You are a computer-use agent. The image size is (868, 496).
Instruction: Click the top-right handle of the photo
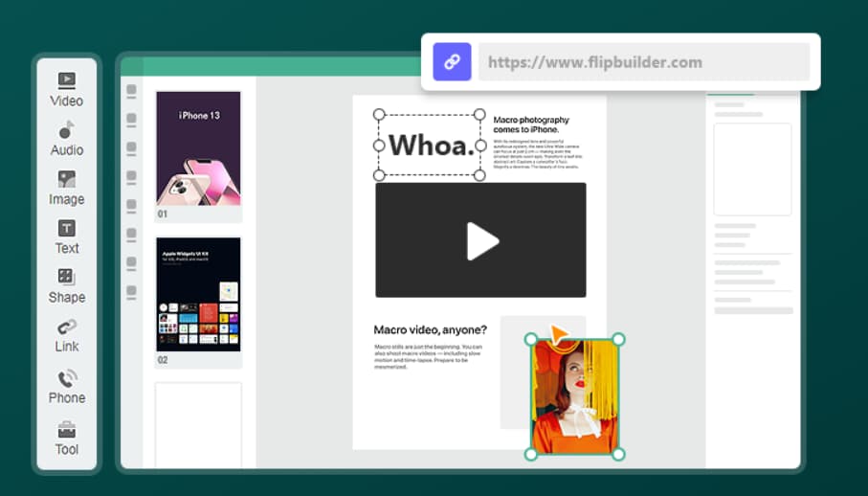[x=618, y=339]
